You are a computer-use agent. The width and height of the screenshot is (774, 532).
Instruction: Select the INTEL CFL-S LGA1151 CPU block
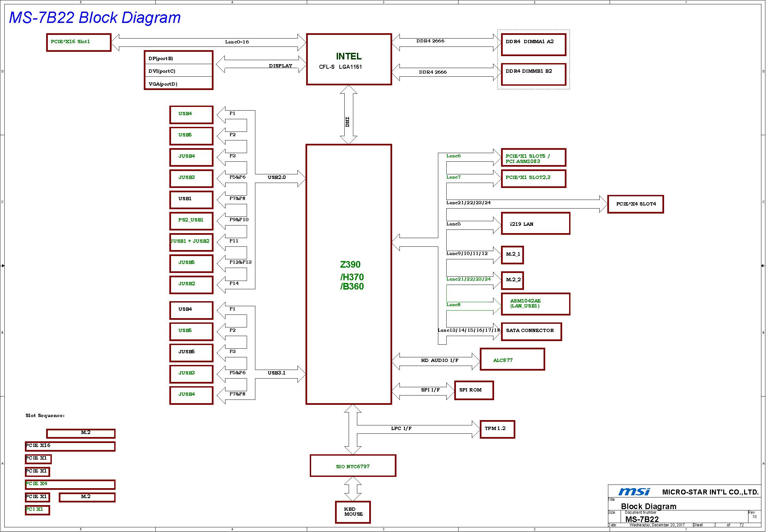[x=349, y=59]
